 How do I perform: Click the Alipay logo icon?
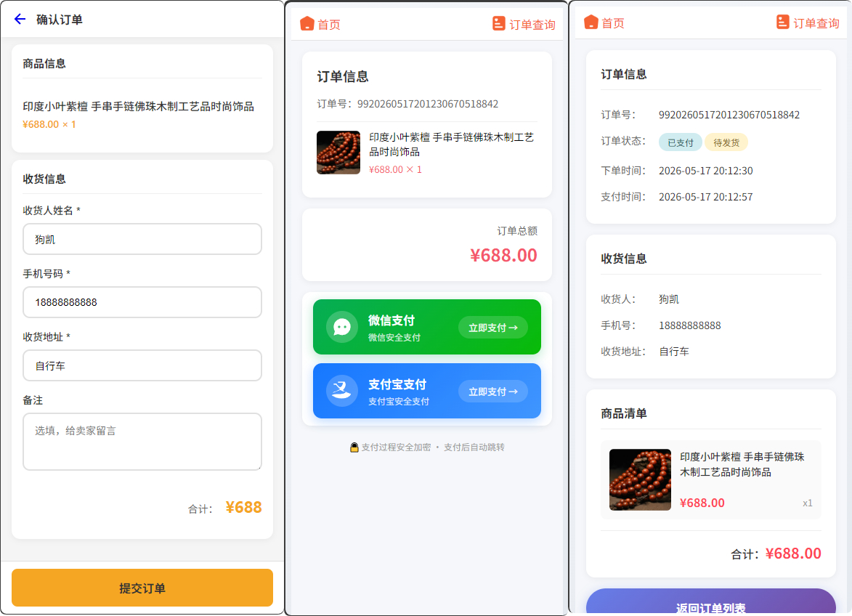point(342,391)
